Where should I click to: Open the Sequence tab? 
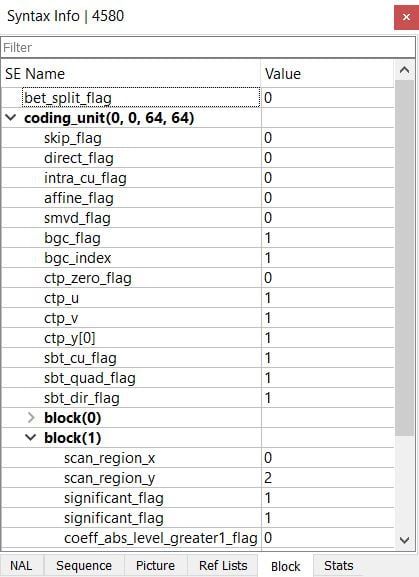(x=84, y=565)
